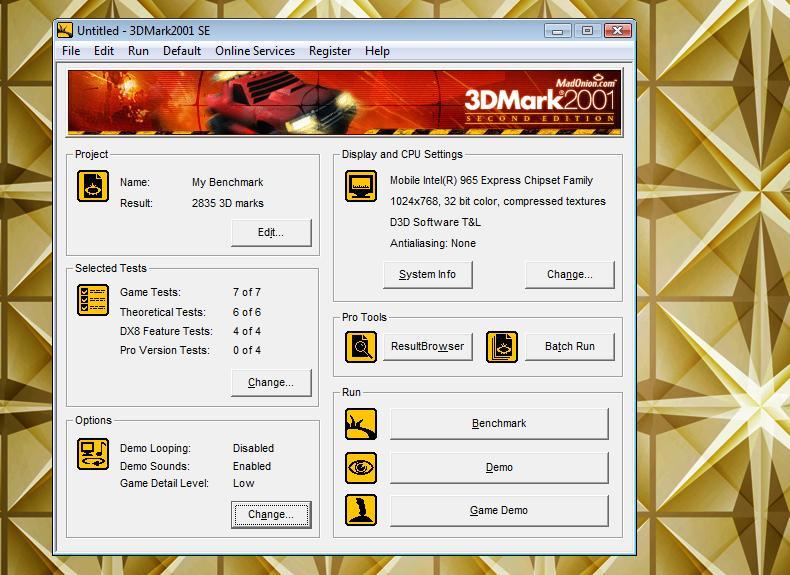
Task: Click the Selected Tests checklist icon
Action: 93,300
